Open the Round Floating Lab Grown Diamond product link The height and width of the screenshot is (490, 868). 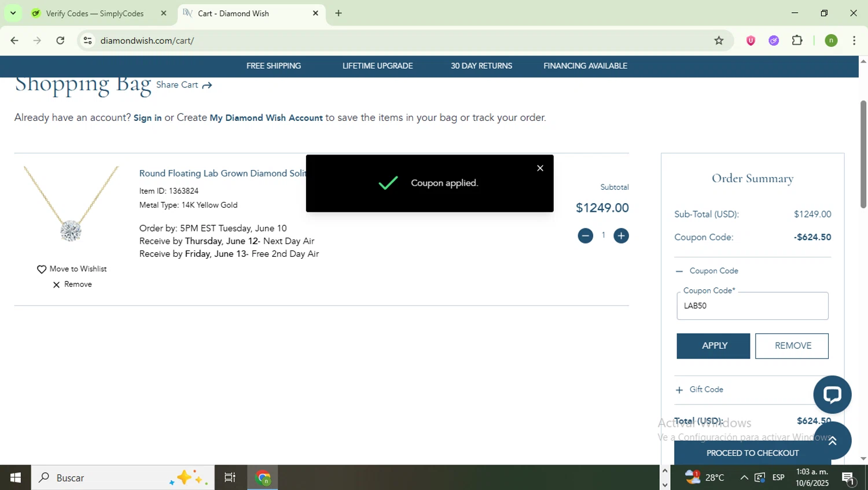point(222,174)
